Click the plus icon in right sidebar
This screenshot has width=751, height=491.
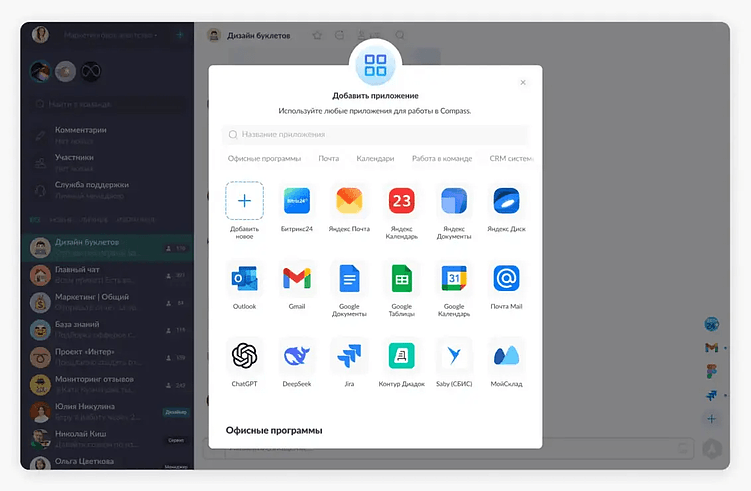tap(712, 419)
